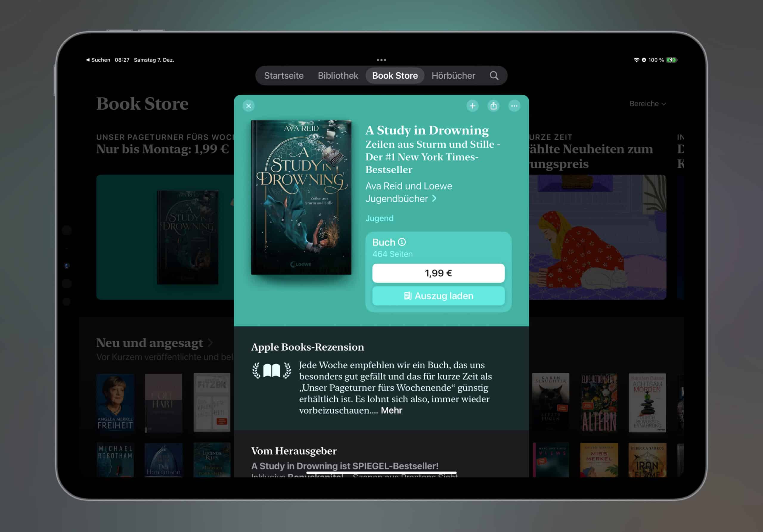This screenshot has width=763, height=532.
Task: Tap the info icon beside Buch
Action: (402, 242)
